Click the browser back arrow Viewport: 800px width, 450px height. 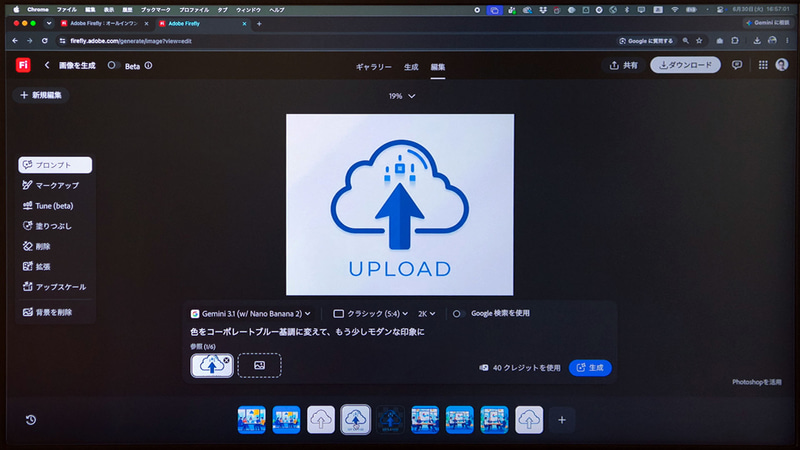click(x=15, y=41)
